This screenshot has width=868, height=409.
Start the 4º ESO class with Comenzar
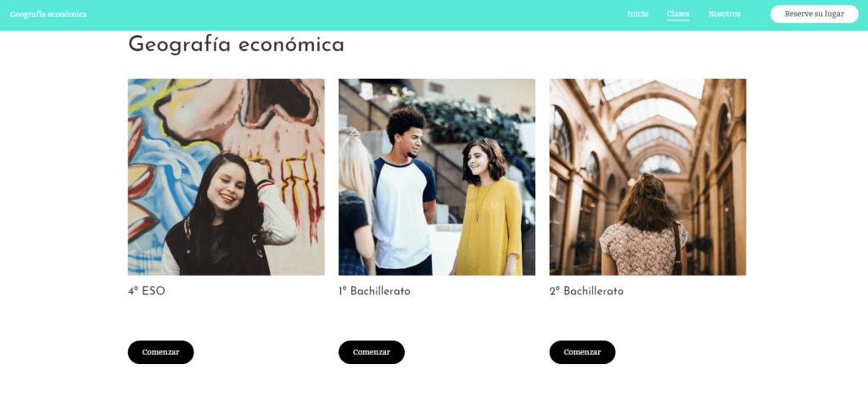click(x=160, y=352)
